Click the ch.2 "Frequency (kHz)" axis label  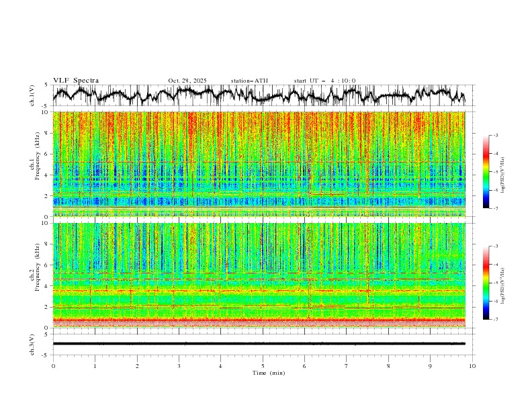tap(38, 267)
